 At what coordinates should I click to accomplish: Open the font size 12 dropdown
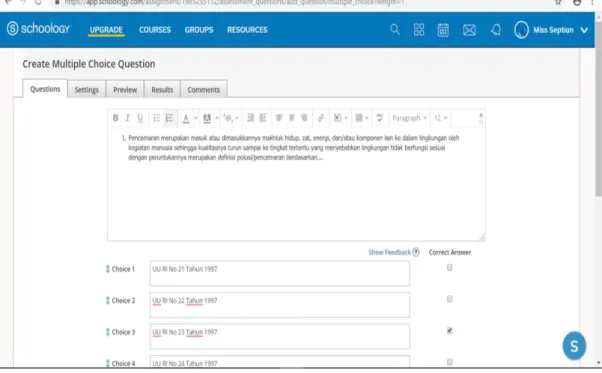click(x=440, y=118)
